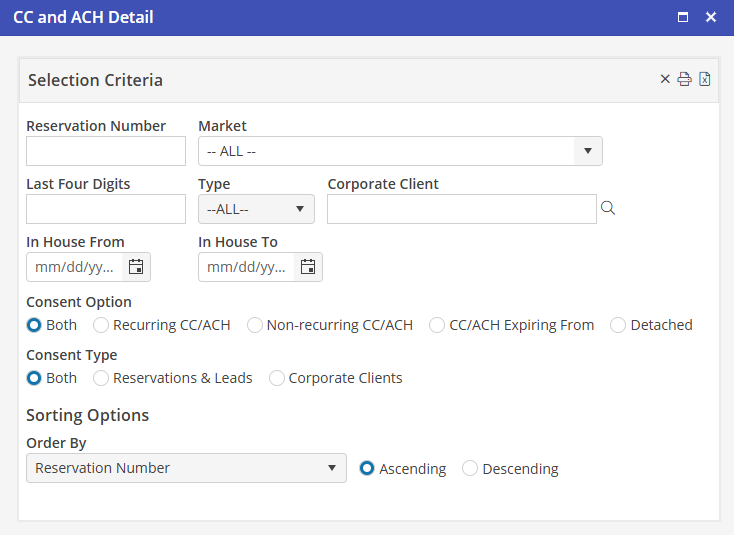The image size is (734, 535).
Task: Select Recurring CC/ACH consent option
Action: coord(100,325)
